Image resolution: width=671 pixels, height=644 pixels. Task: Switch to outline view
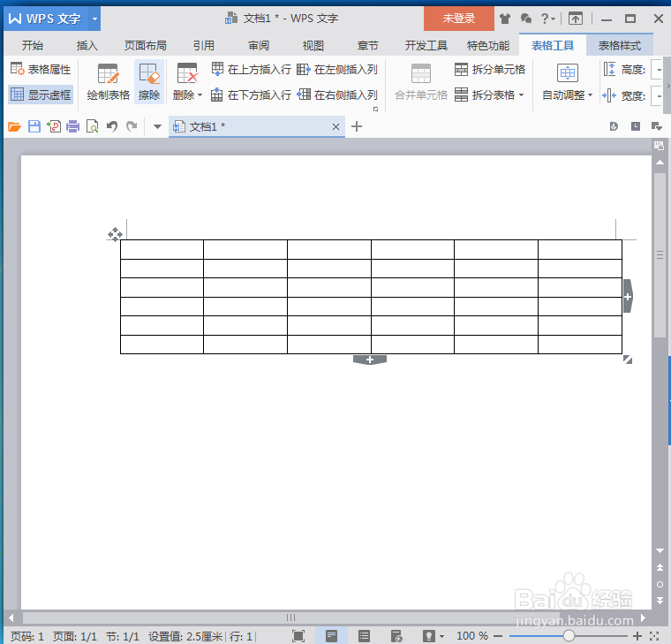(x=364, y=636)
